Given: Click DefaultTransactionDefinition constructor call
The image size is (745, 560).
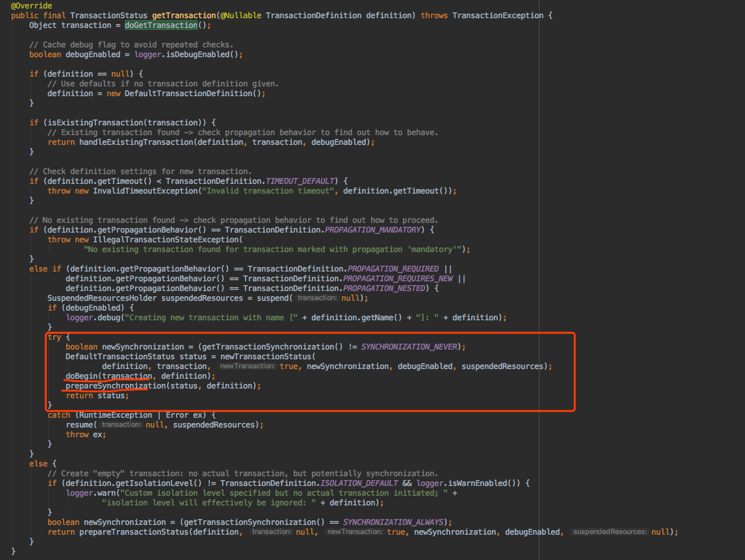Looking at the screenshot, I should [x=192, y=94].
